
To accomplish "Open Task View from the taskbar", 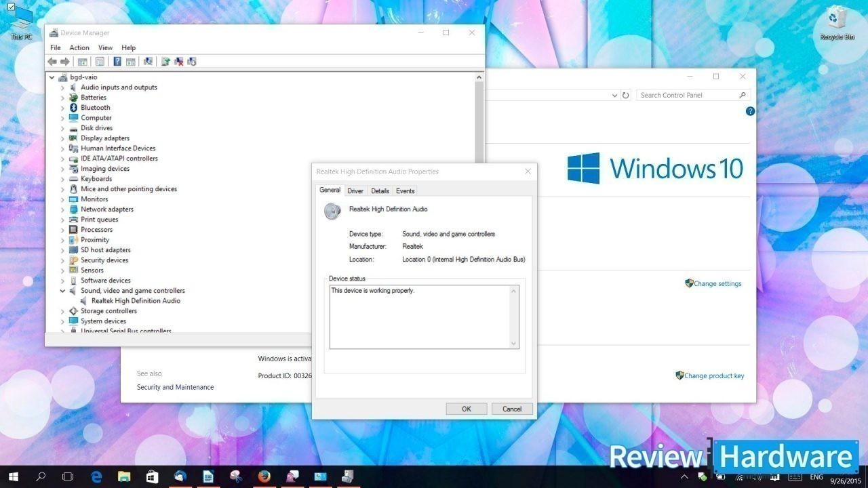I will [x=68, y=477].
